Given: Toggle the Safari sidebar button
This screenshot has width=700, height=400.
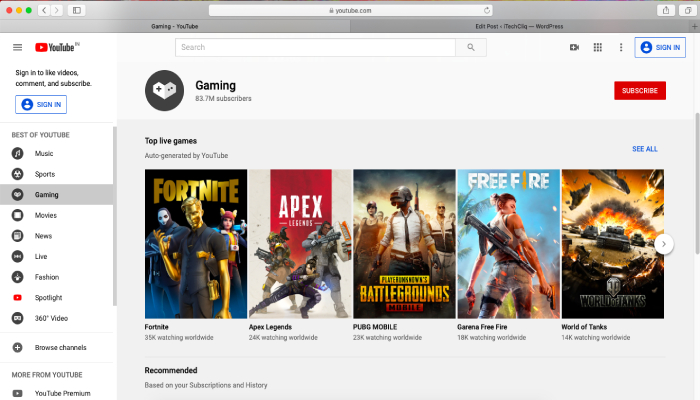Looking at the screenshot, I should point(77,10).
